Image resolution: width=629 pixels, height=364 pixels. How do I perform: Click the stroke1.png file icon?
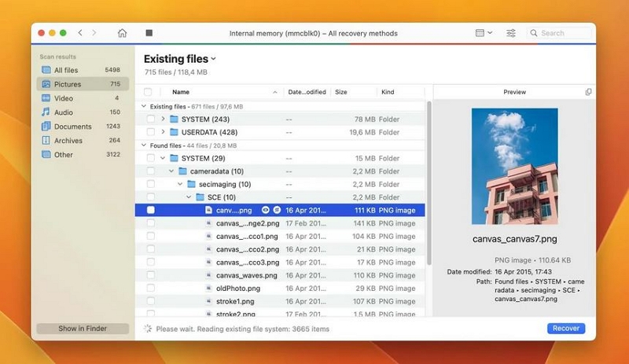point(208,301)
